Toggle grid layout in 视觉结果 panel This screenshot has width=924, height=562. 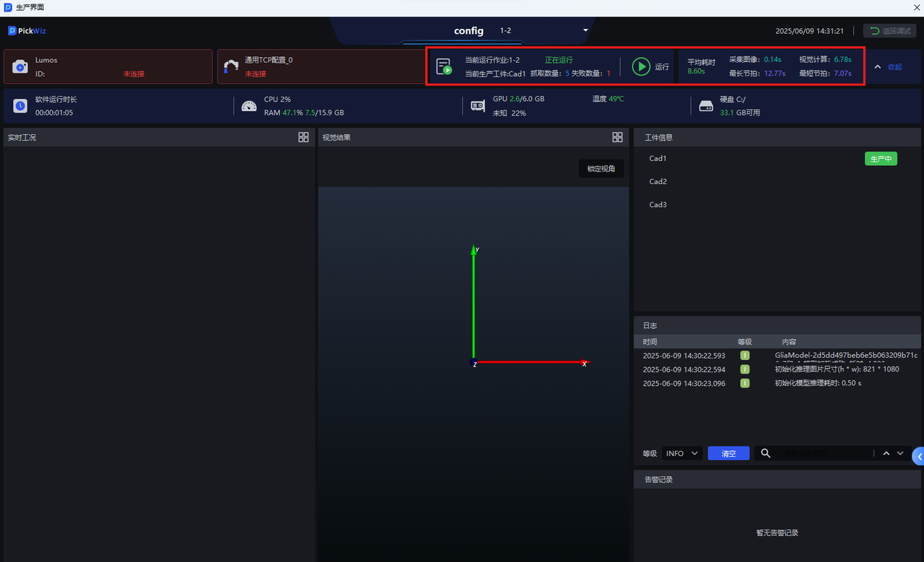617,137
